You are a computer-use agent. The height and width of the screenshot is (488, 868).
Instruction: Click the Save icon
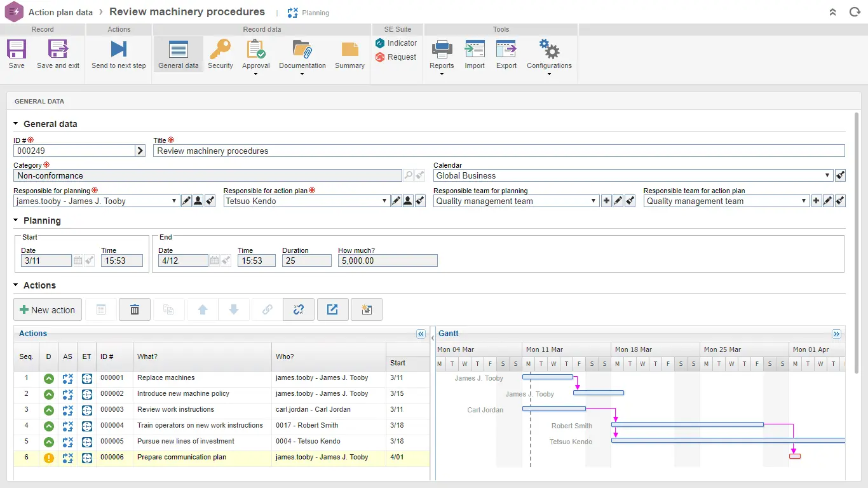pos(16,53)
